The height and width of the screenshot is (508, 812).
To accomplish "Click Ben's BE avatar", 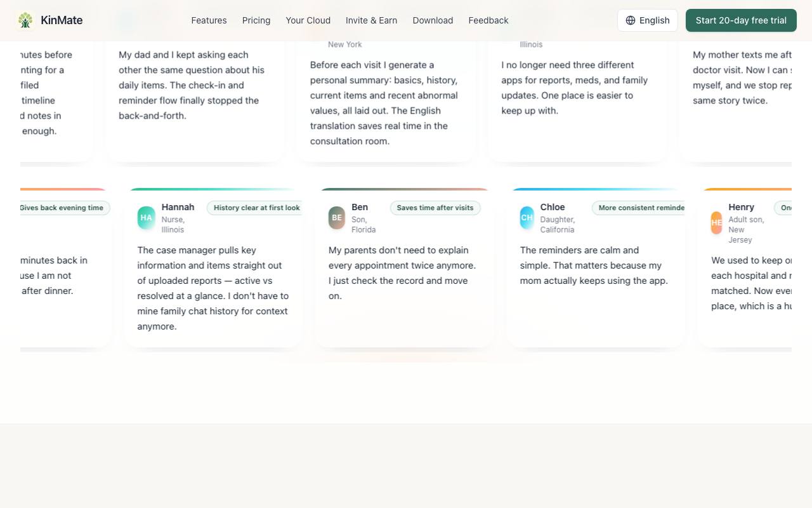I will tap(337, 218).
